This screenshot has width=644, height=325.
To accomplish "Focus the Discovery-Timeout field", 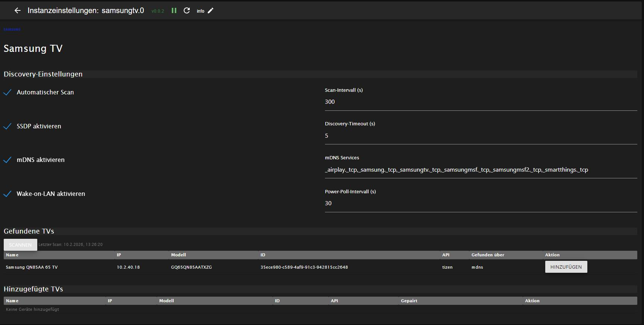I will coord(481,136).
